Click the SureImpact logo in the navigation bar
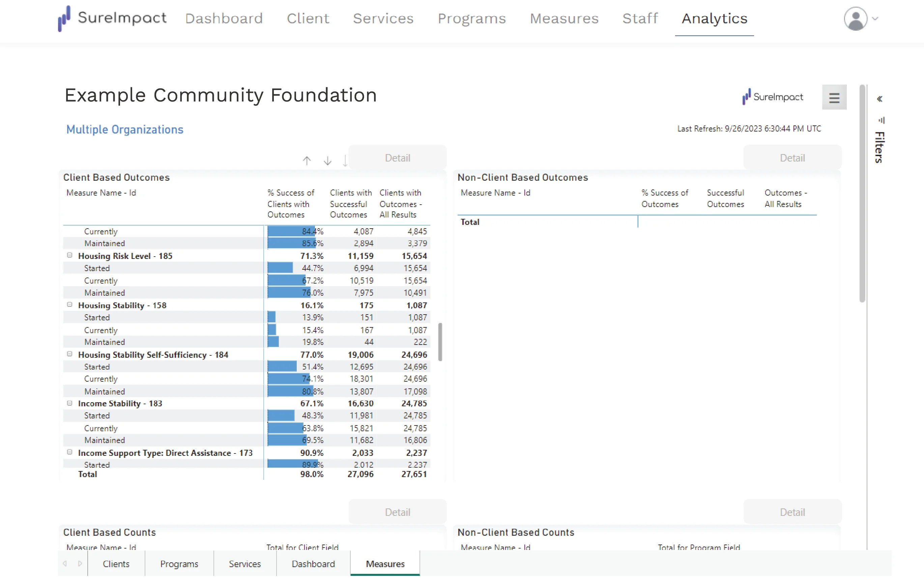Image resolution: width=924 pixels, height=588 pixels. 112,18
